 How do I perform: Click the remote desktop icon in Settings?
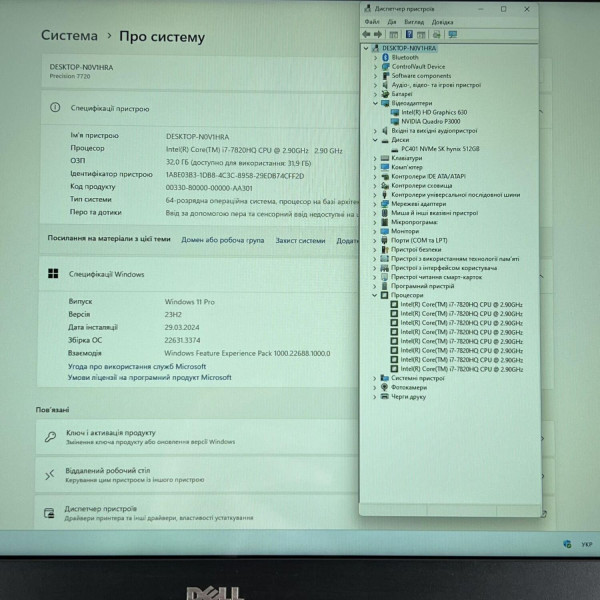pyautogui.click(x=50, y=475)
